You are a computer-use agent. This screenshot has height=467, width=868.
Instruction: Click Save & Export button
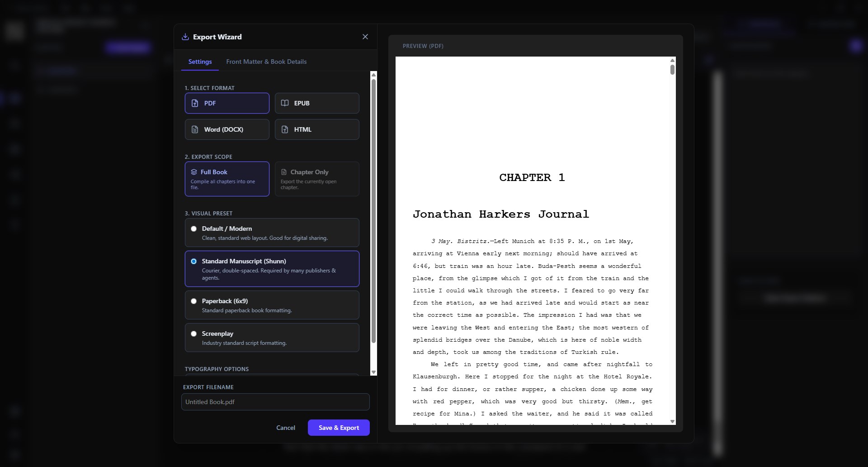339,428
